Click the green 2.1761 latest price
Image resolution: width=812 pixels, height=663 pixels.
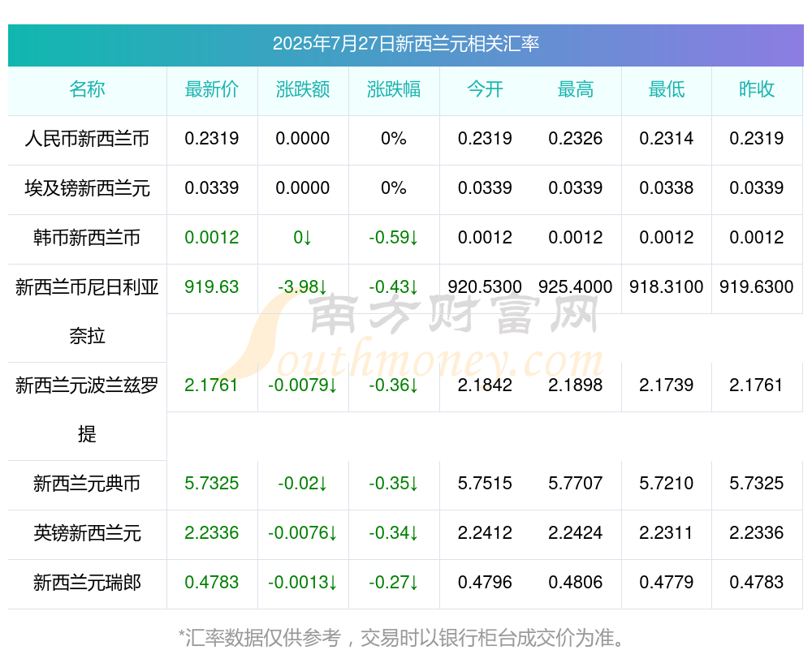pyautogui.click(x=211, y=385)
